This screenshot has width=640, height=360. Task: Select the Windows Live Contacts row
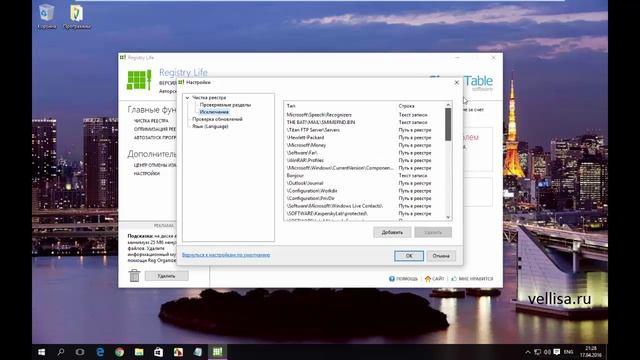coord(364,206)
